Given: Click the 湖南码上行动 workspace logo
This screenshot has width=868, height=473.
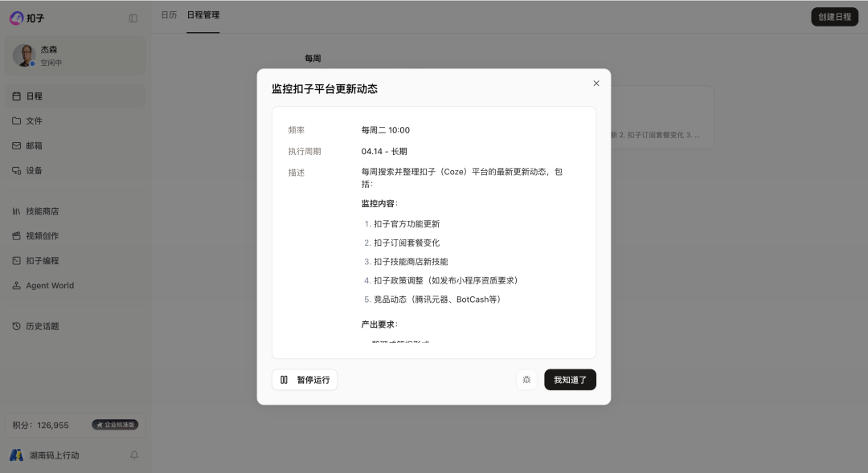Looking at the screenshot, I should pyautogui.click(x=17, y=455).
